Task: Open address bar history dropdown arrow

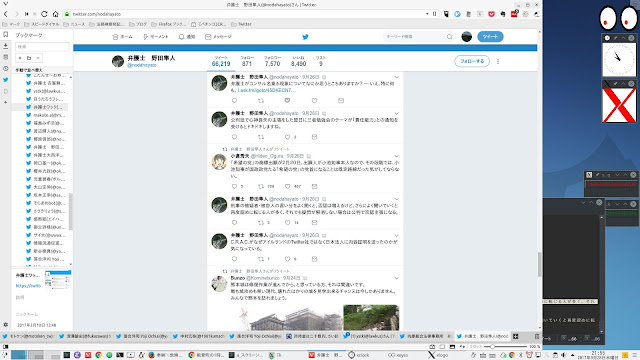Action: 427,14
